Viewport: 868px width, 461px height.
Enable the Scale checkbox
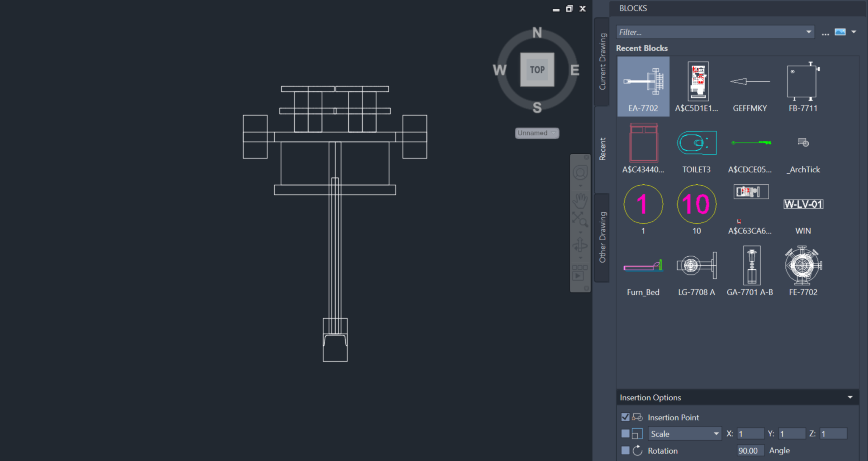pos(625,433)
